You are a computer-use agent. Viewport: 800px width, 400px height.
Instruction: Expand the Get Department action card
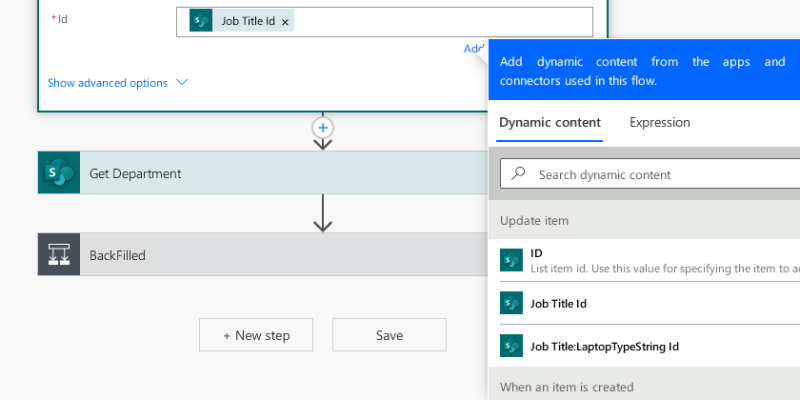click(263, 172)
